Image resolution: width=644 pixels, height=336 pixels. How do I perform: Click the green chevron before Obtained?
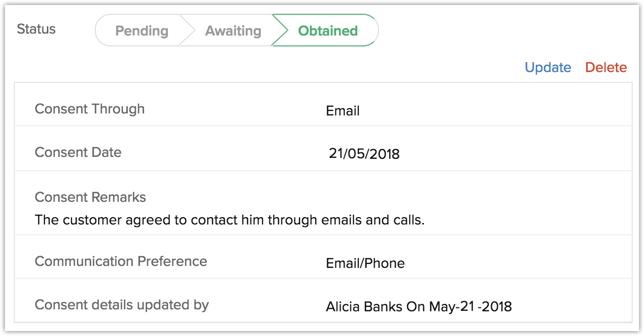click(280, 31)
